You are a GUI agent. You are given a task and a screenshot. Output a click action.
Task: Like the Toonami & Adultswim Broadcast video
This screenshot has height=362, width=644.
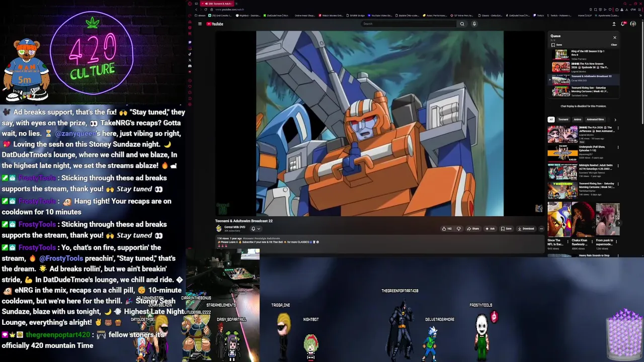(447, 229)
